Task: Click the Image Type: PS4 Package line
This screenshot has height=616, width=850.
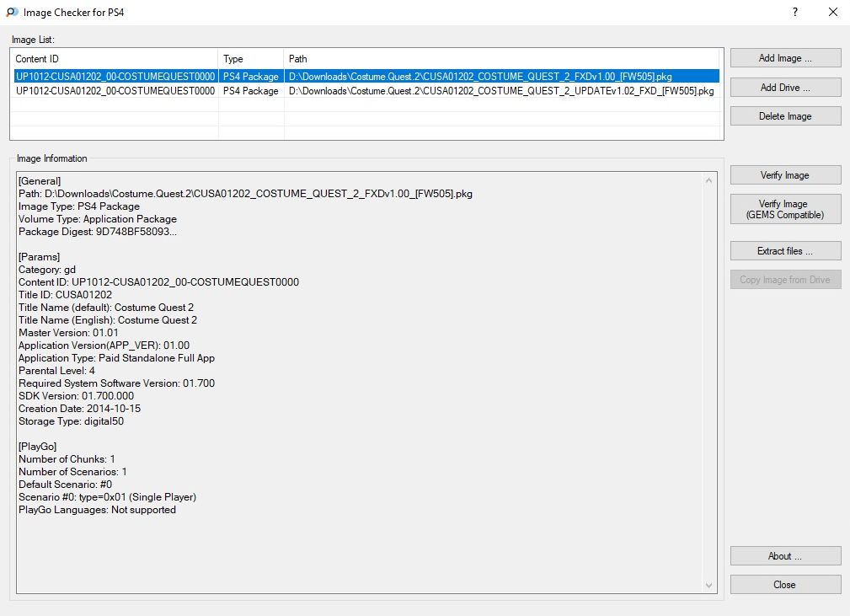Action: [x=79, y=206]
